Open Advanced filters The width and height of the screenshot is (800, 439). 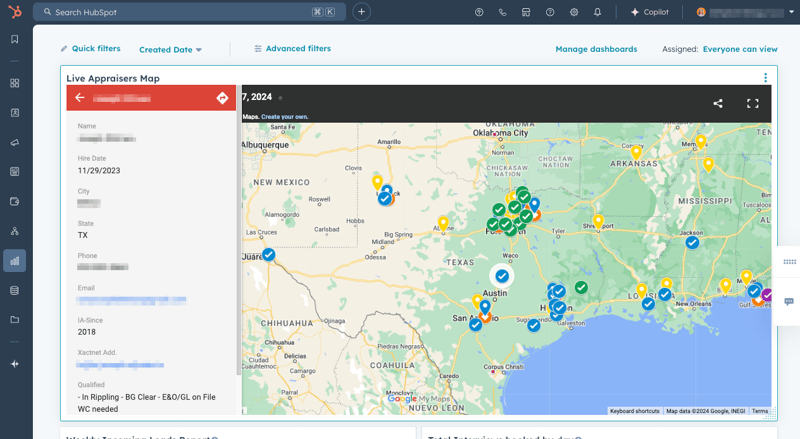[292, 48]
